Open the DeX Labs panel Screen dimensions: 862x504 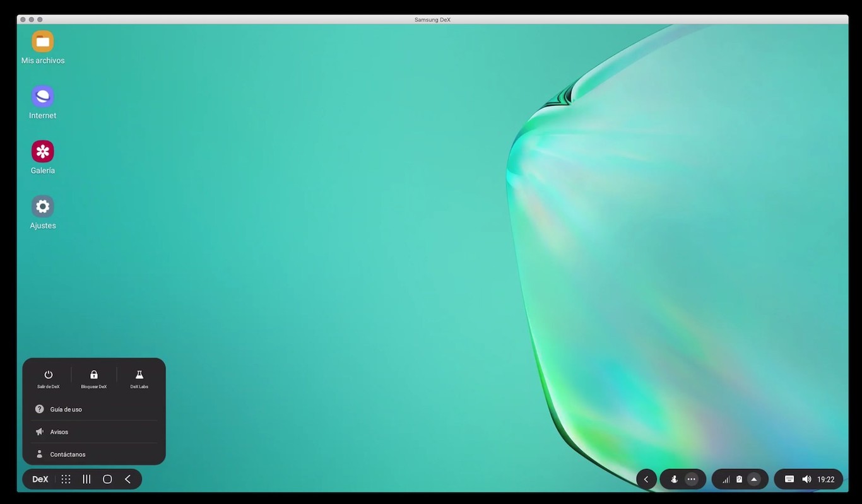pyautogui.click(x=139, y=377)
